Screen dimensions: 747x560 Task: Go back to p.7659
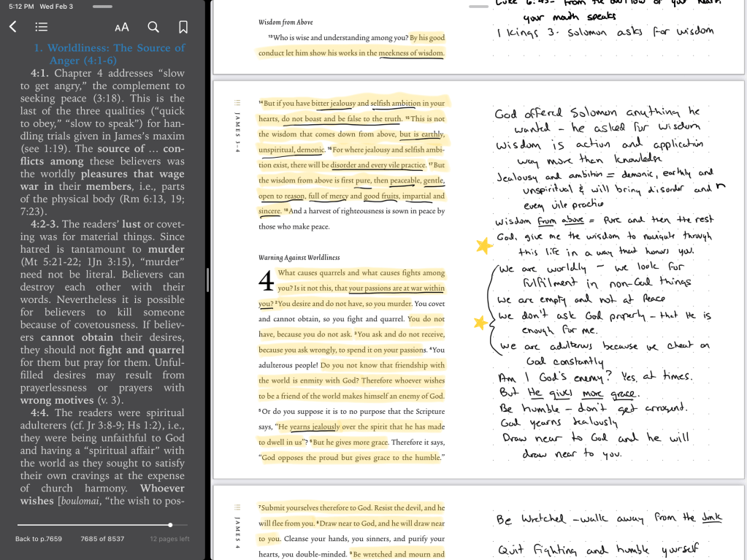point(39,539)
